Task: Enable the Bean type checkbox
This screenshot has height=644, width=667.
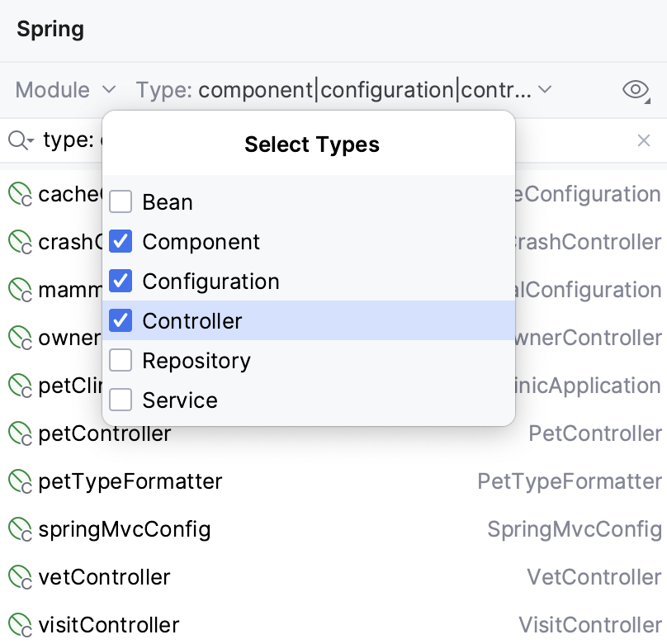Action: 121,202
